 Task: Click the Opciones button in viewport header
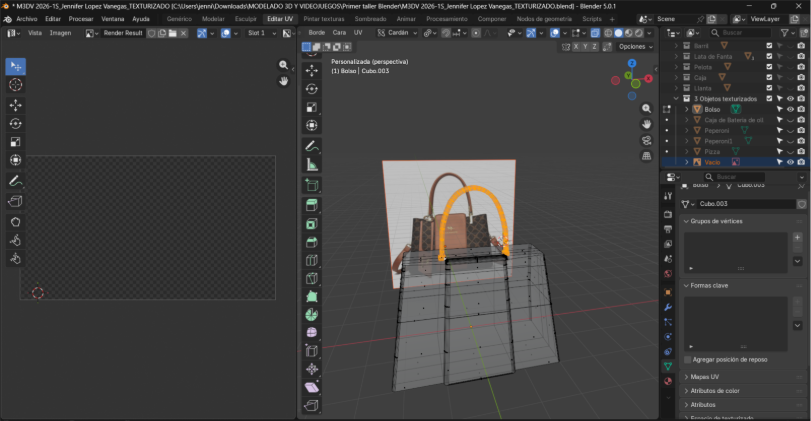(x=634, y=47)
